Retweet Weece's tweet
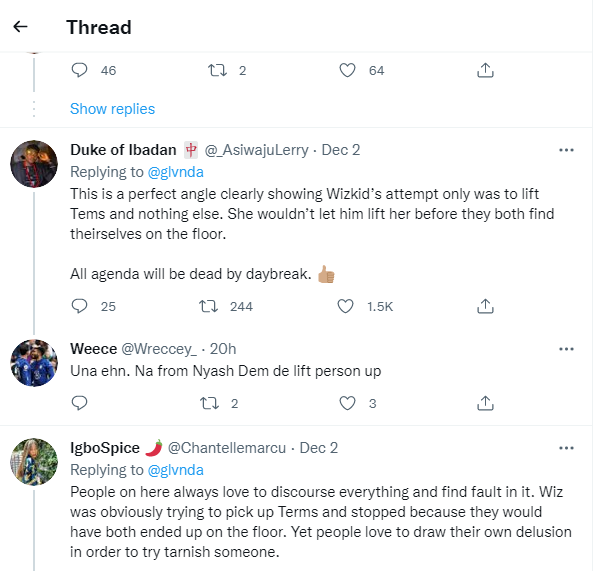The image size is (593, 571). pos(210,403)
